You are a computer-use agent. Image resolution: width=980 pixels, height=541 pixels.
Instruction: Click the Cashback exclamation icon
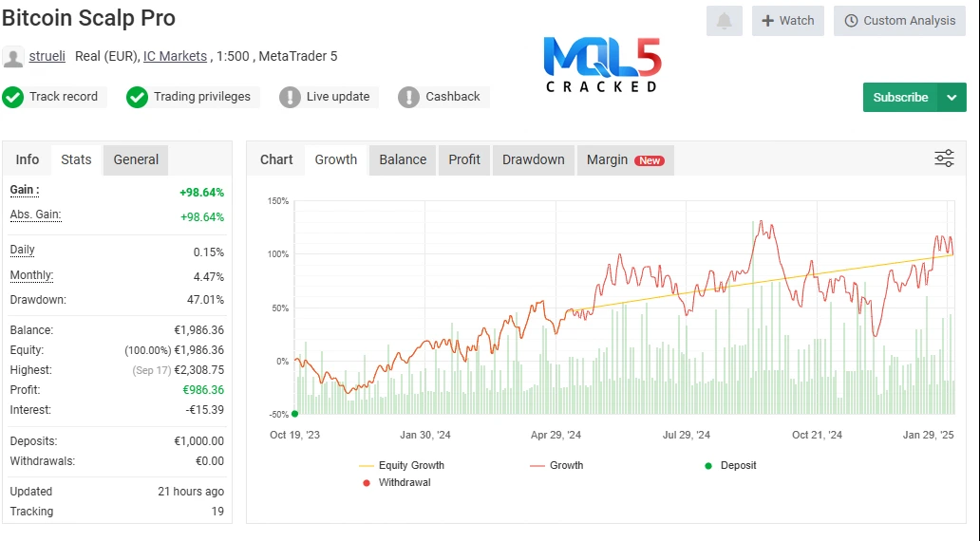click(x=408, y=97)
